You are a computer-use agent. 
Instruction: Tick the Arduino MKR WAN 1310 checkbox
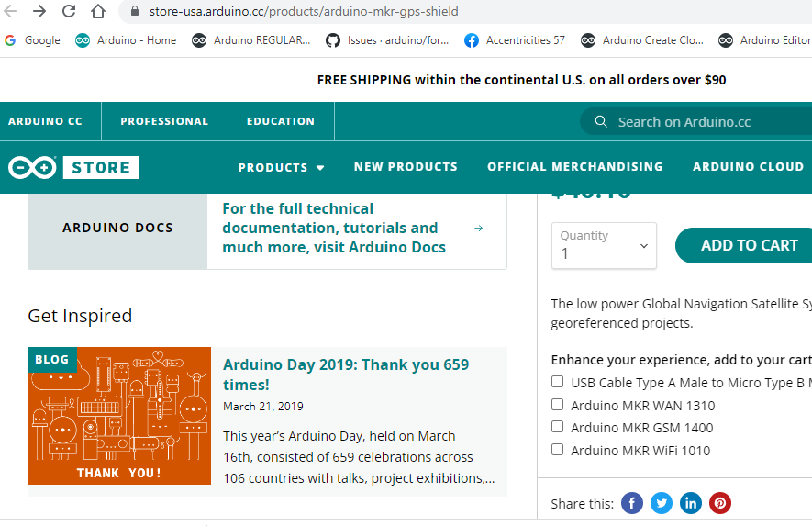[558, 405]
